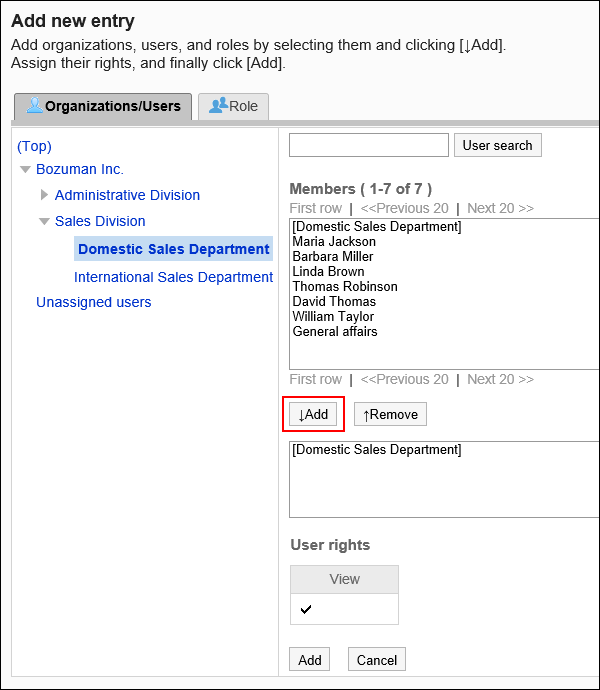This screenshot has height=690, width=600.
Task: Click 'Next 20 >>' below Members list
Action: point(501,379)
